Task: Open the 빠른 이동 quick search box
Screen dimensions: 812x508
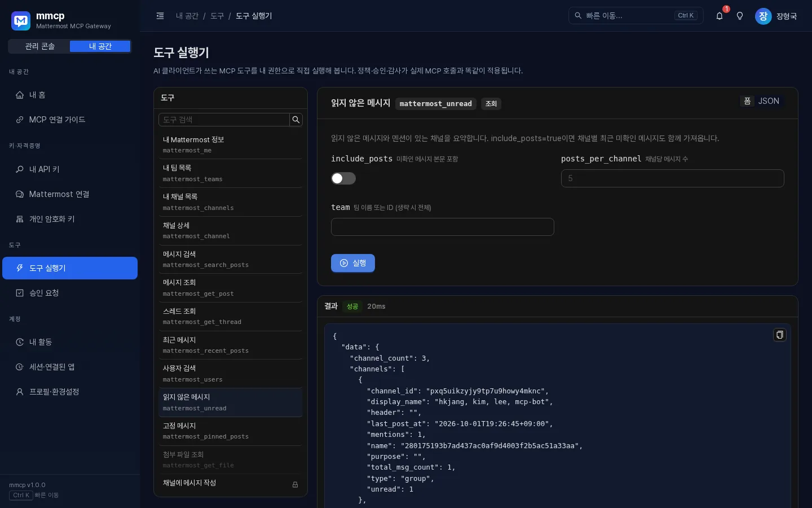Action: click(x=636, y=16)
